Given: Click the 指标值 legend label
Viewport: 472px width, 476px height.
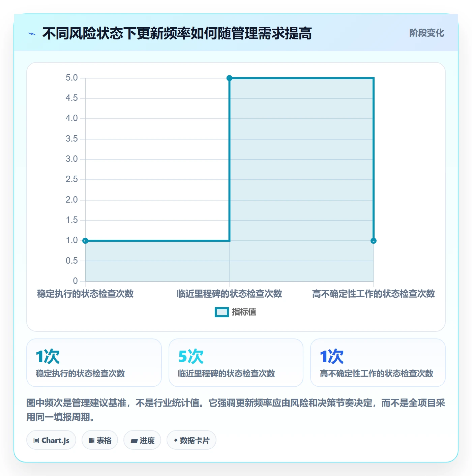Looking at the screenshot, I should [x=244, y=312].
